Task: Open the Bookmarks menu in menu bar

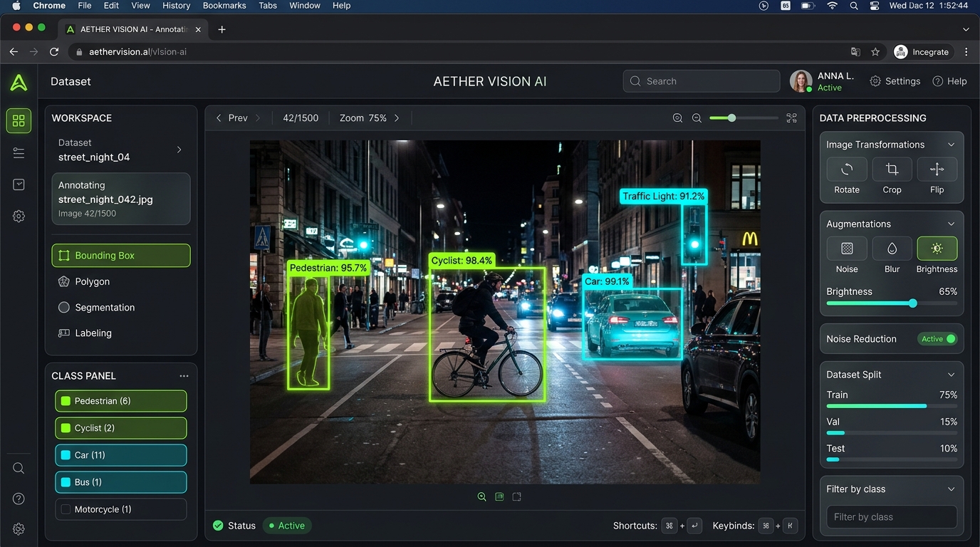Action: [x=224, y=6]
